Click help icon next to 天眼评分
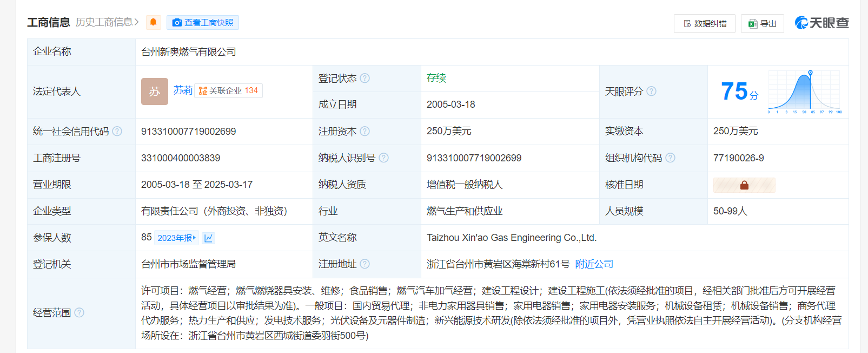 [x=652, y=91]
